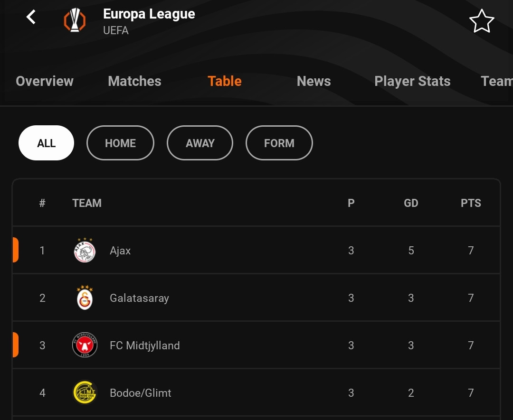Open the News tab
The image size is (513, 420).
[314, 81]
